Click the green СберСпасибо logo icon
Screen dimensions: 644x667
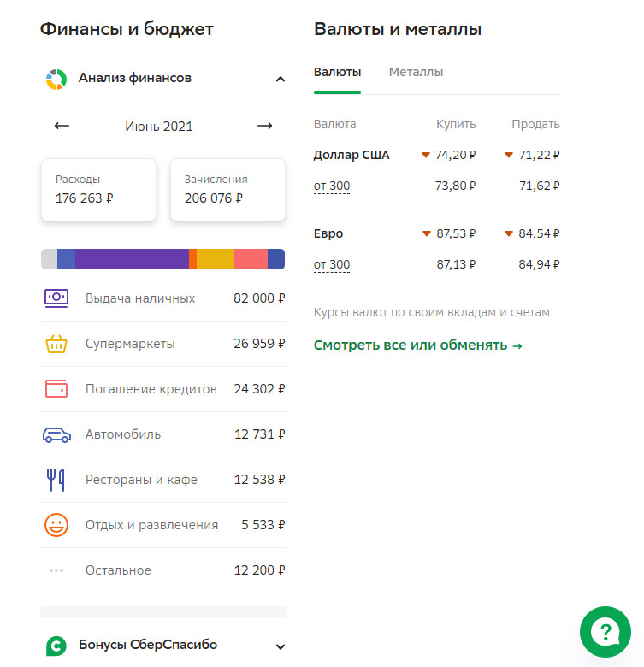coord(56,646)
